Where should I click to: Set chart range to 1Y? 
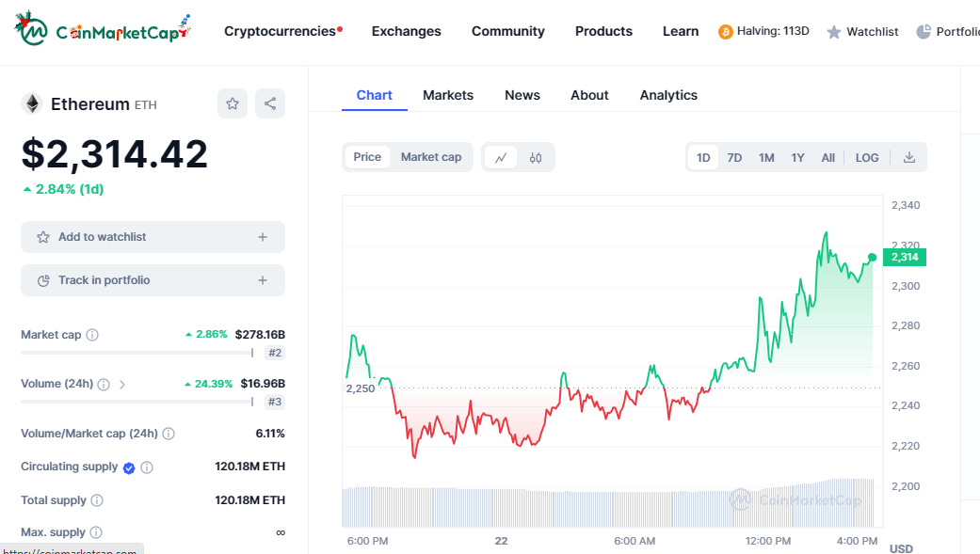point(797,157)
